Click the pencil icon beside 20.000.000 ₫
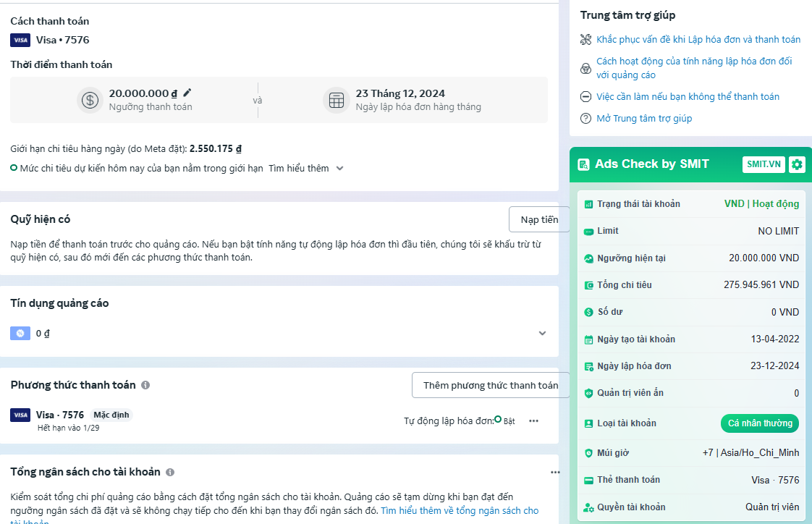 coord(187,93)
